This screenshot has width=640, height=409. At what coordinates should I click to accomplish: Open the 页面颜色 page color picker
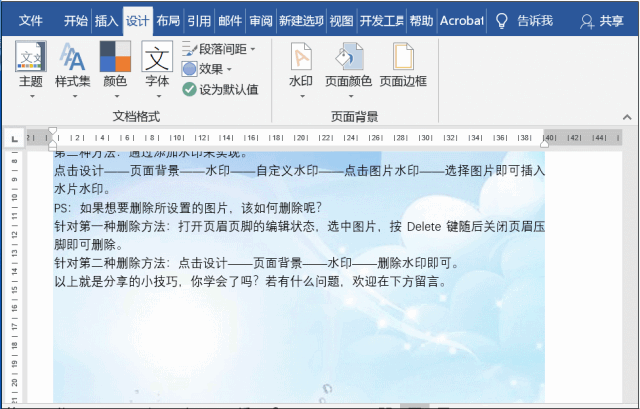click(x=348, y=68)
